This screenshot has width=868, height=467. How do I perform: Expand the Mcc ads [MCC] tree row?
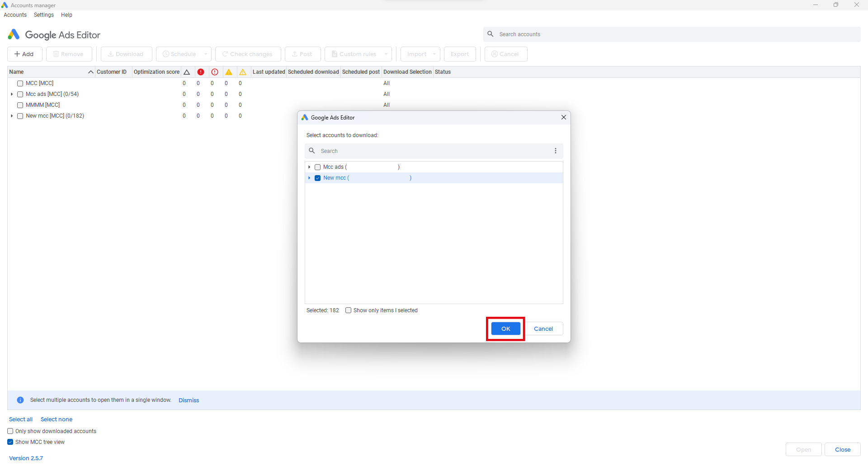(x=12, y=94)
